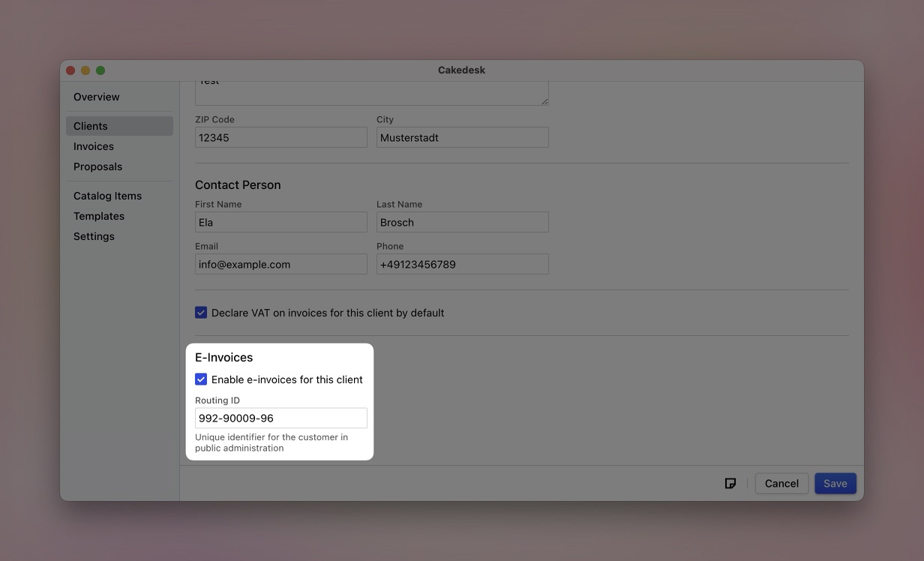The image size is (924, 561).
Task: Cancel editing the client
Action: (x=781, y=483)
